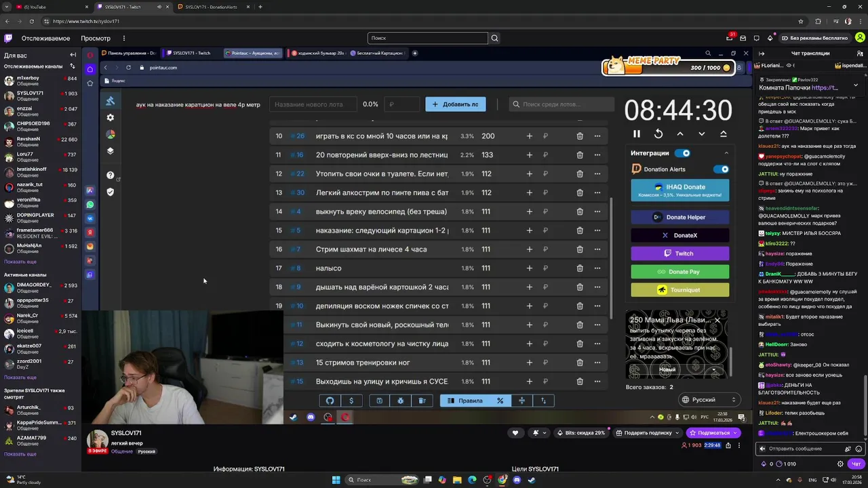The height and width of the screenshot is (488, 868).
Task: Collapse the Интеграции panel
Action: 726,153
